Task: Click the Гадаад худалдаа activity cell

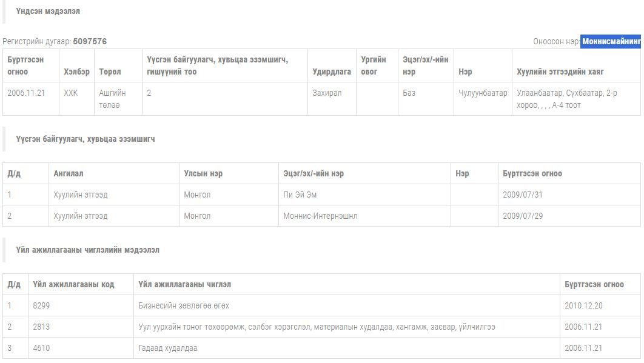Action: pyautogui.click(x=168, y=348)
